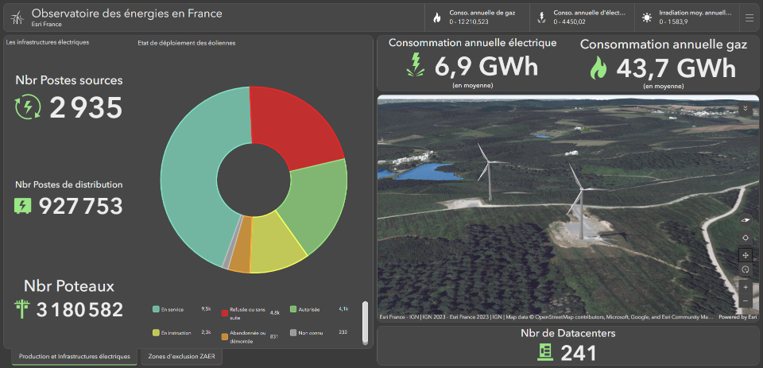Activate the rotate navigation tool on map
The width and height of the screenshot is (763, 368).
point(745,269)
